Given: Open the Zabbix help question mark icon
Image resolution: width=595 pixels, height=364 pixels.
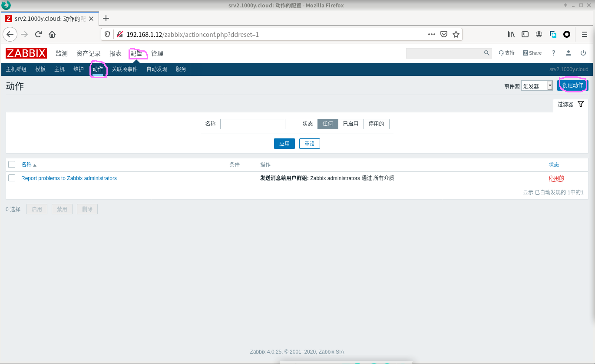Looking at the screenshot, I should point(553,53).
